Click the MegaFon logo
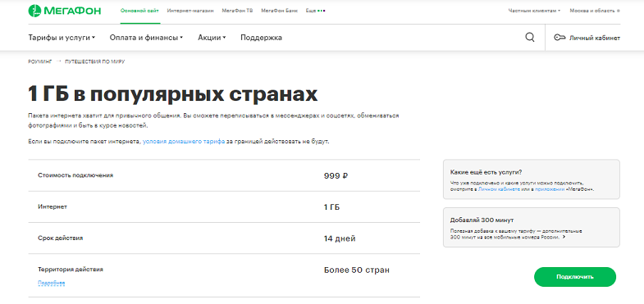This screenshot has height=304, width=644. 65,11
